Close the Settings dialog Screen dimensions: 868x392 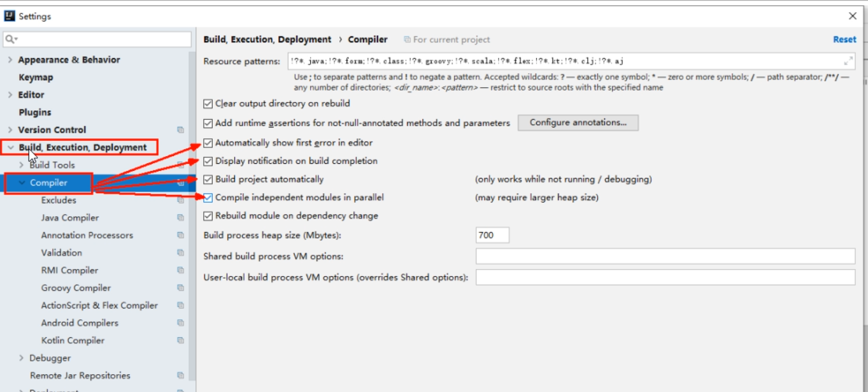click(x=853, y=16)
